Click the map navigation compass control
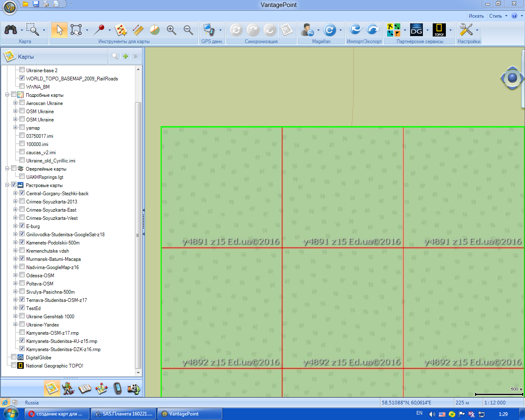The height and width of the screenshot is (420, 525). point(512,78)
